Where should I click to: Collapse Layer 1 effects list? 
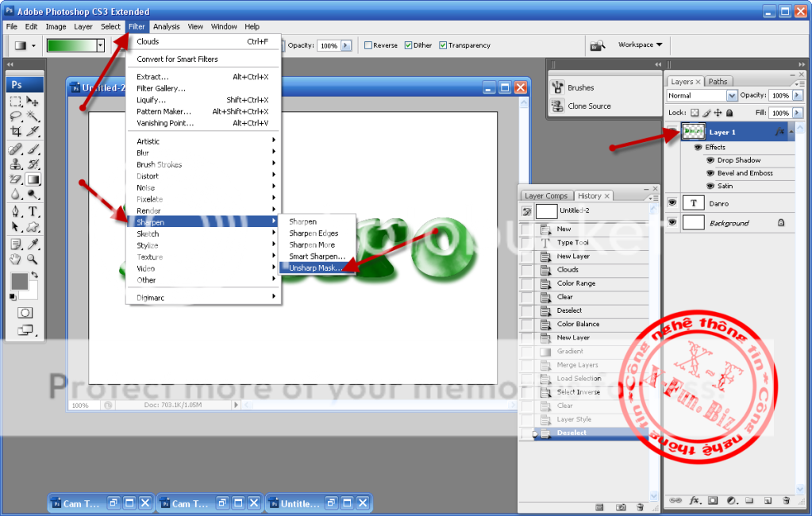(791, 133)
